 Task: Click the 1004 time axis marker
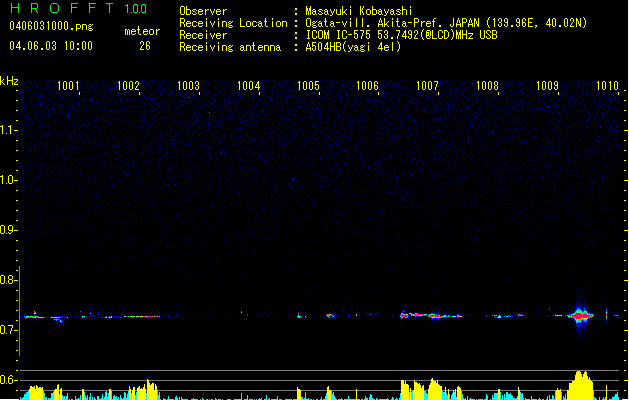coord(248,86)
